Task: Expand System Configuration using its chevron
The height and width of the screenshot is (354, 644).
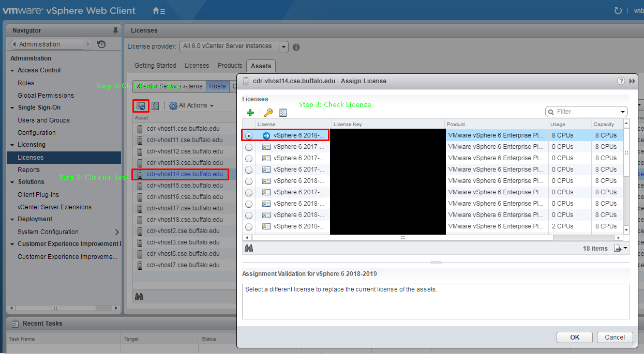Action: 117,232
